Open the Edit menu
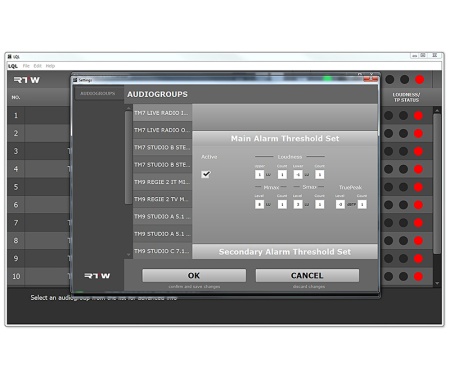This screenshot has height=380, width=450. tap(37, 66)
